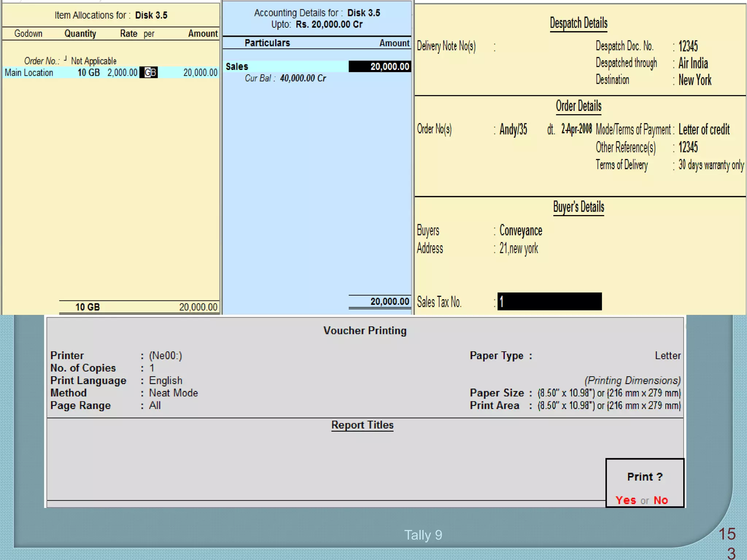Screen dimensions: 747x560
Task: Click the Paper Type Letter value
Action: [667, 355]
